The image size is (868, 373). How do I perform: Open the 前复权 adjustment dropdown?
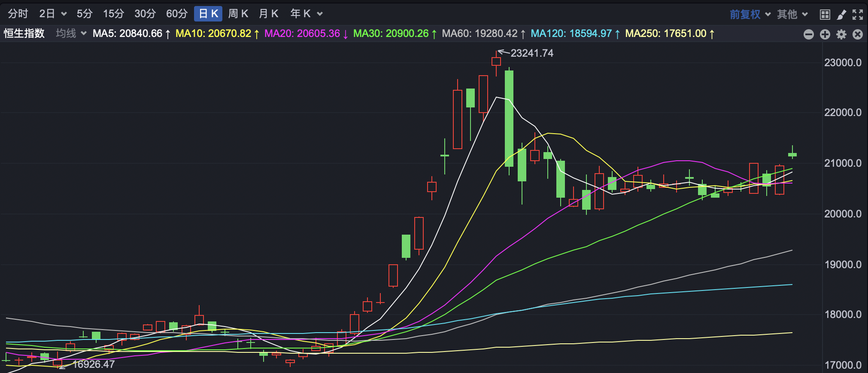pos(750,15)
